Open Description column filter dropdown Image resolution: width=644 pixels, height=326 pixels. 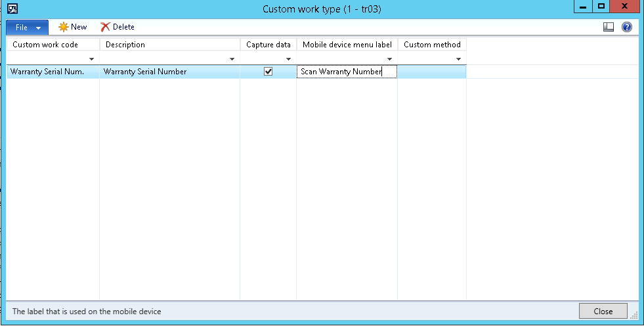click(x=232, y=59)
